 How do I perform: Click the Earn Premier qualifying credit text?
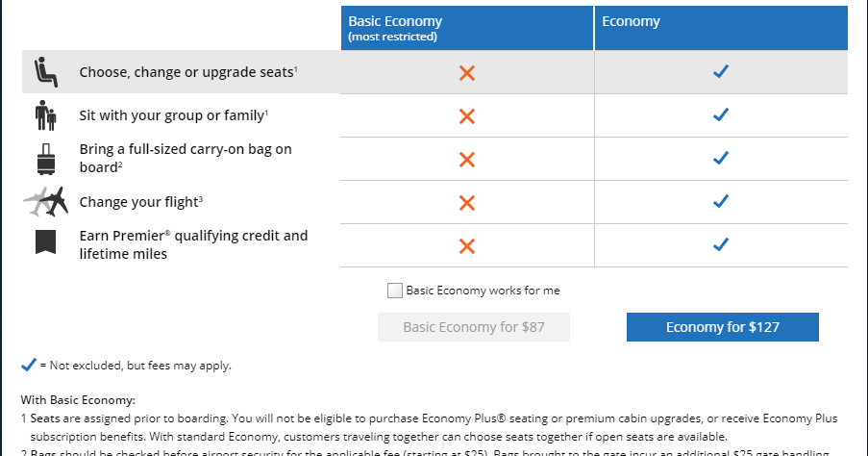[193, 244]
